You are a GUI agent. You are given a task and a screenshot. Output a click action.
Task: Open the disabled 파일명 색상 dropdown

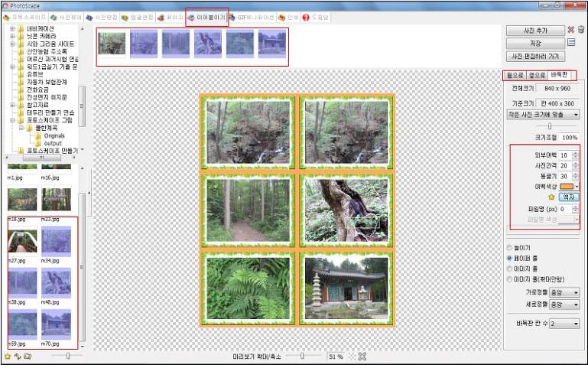(x=568, y=220)
